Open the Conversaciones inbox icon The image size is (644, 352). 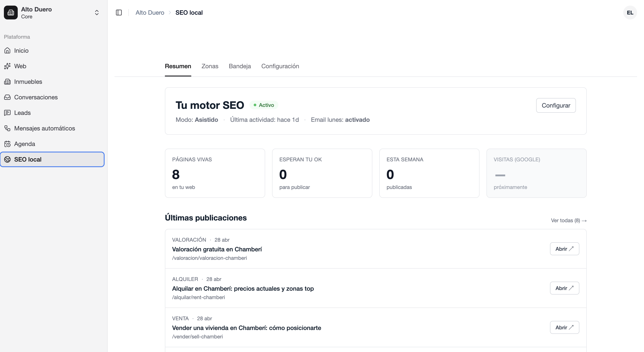(8, 97)
